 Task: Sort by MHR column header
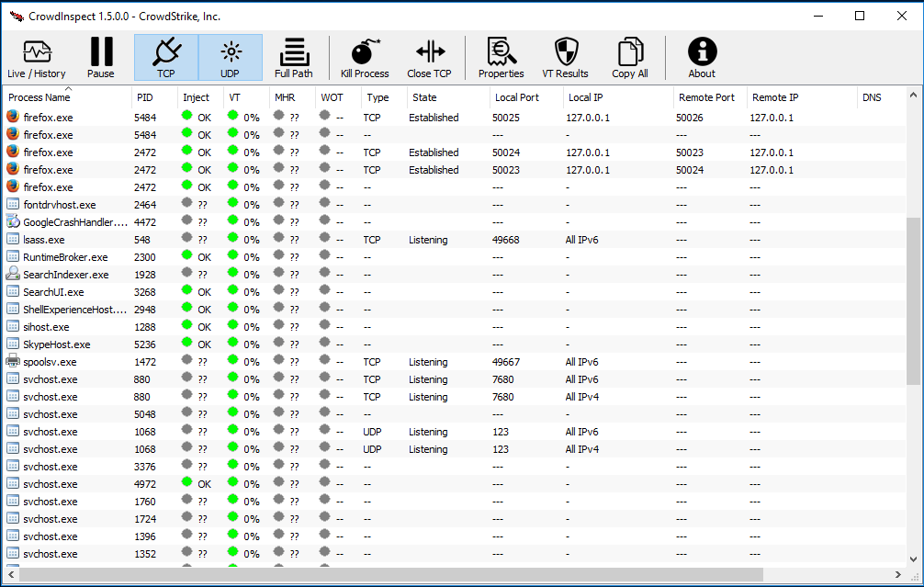[292, 97]
